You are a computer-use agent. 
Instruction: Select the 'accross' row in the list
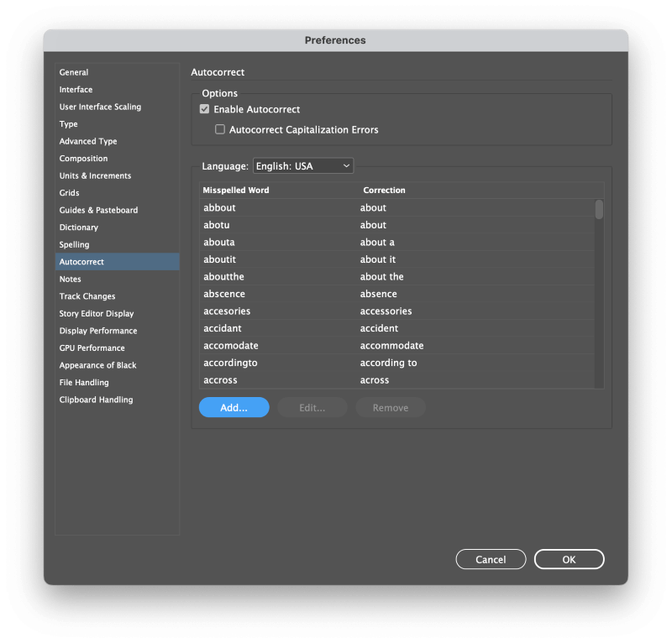click(396, 380)
